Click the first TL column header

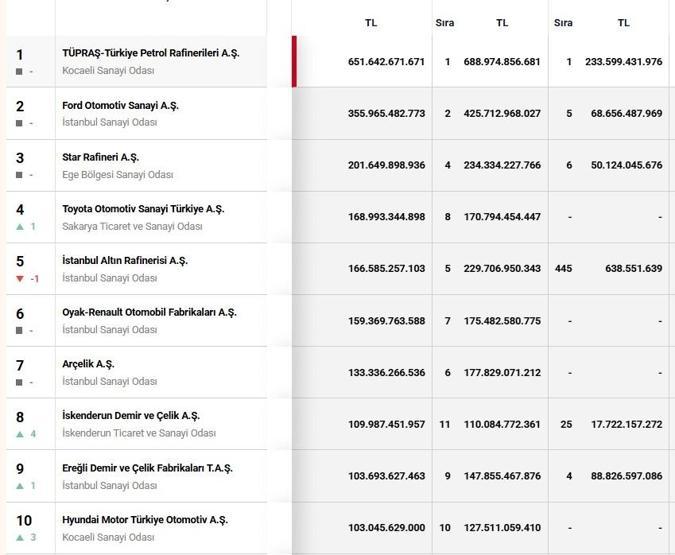click(371, 23)
